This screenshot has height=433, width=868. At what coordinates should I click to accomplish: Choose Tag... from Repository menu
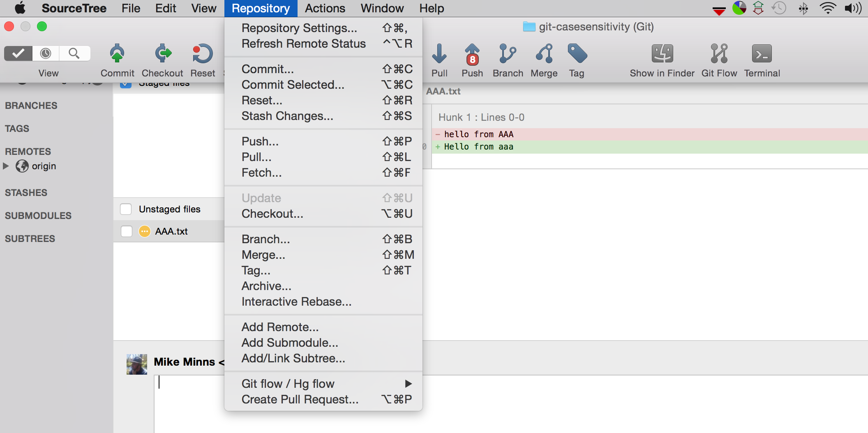click(323, 270)
